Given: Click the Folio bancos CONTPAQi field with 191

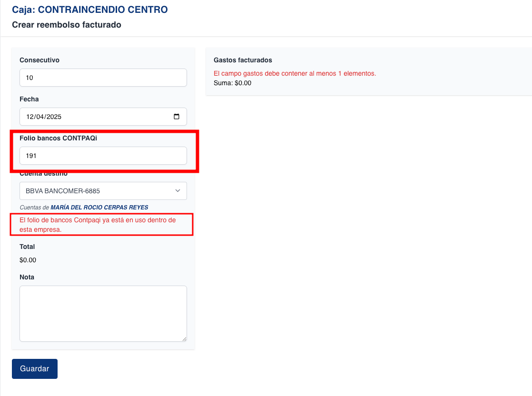Looking at the screenshot, I should point(103,155).
